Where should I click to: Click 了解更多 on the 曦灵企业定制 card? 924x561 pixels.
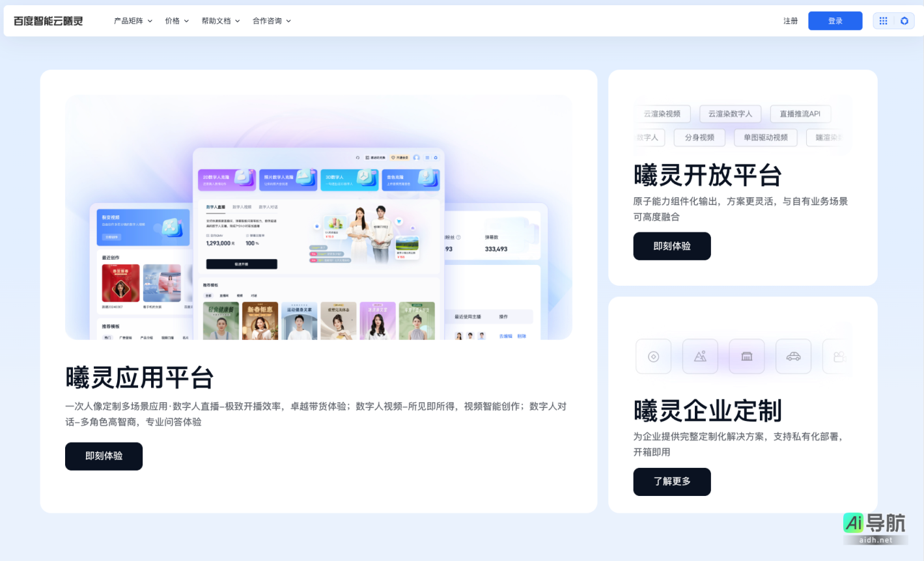point(672,482)
